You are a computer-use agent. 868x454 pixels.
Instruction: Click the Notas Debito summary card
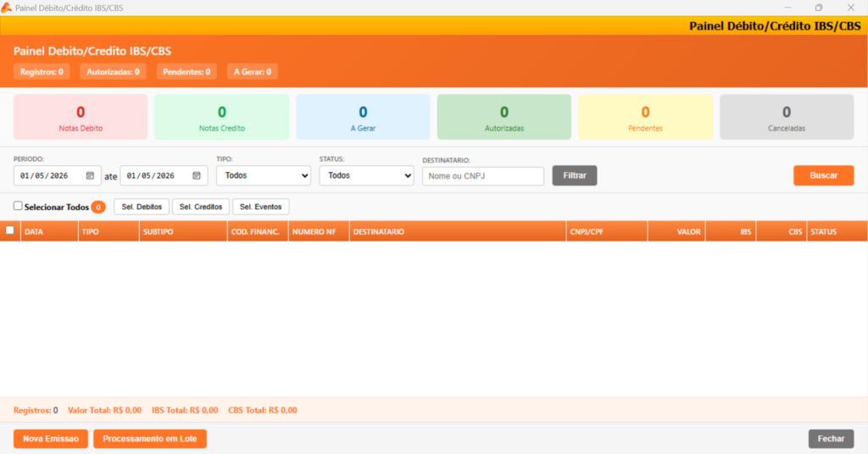click(x=81, y=117)
